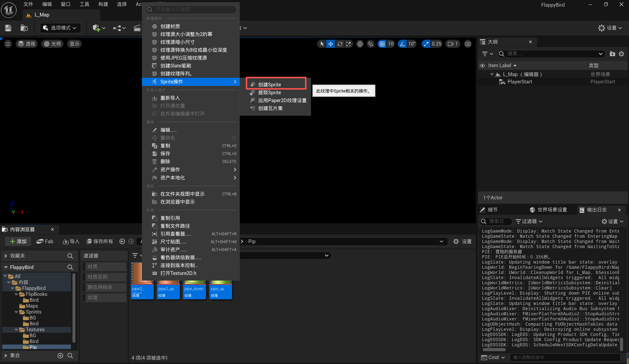Switch to the 世界场景设置 tab

(548, 210)
